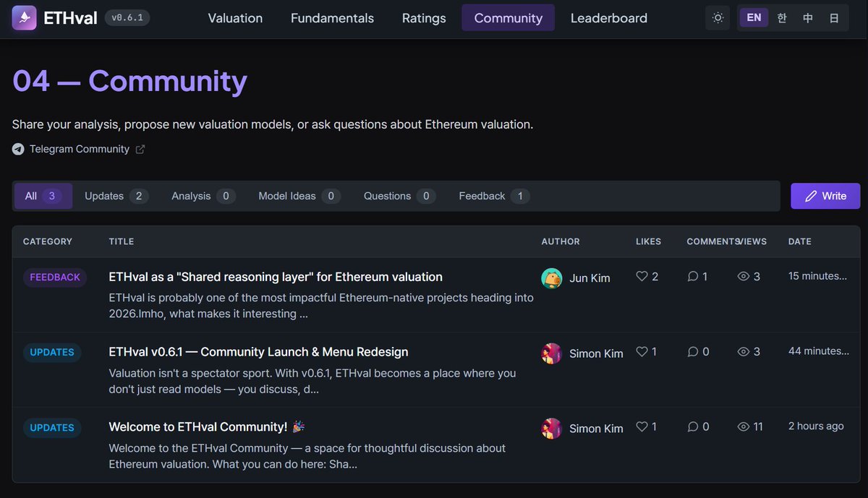
Task: Click the '15 minutes...' date cell
Action: (x=817, y=276)
